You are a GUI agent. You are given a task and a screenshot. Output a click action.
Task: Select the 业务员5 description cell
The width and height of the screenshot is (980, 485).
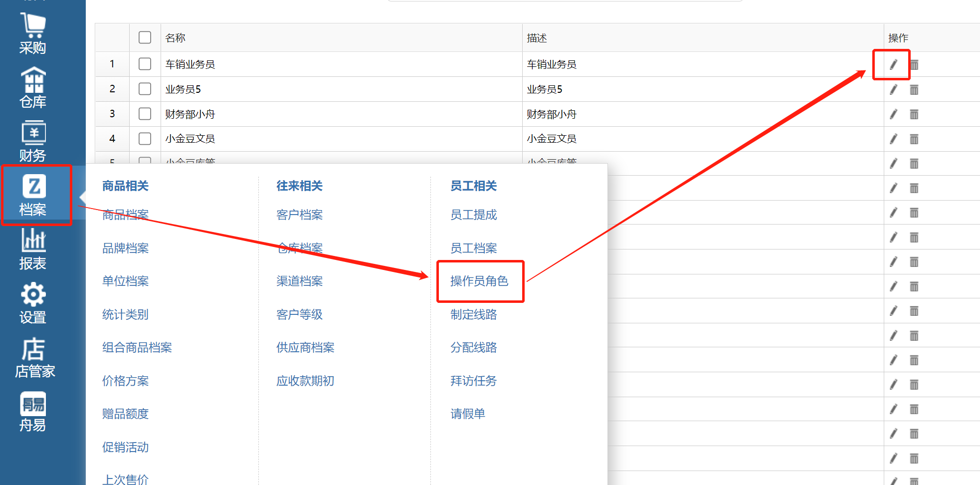coord(703,89)
